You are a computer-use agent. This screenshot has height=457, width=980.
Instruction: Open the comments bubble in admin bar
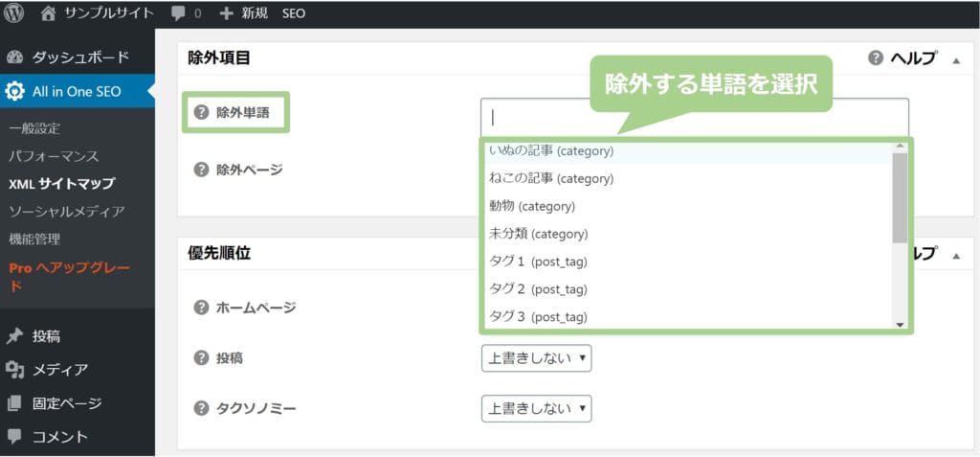[x=178, y=13]
